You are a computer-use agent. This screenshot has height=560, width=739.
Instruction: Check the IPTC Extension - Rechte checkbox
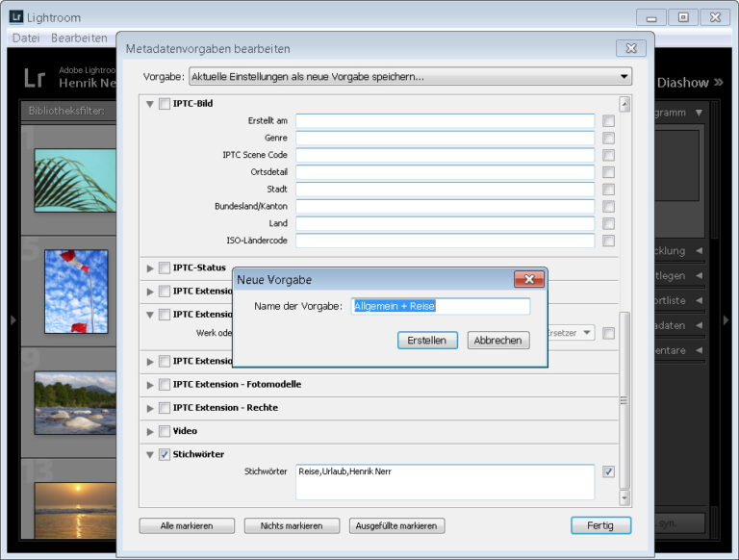pyautogui.click(x=165, y=408)
